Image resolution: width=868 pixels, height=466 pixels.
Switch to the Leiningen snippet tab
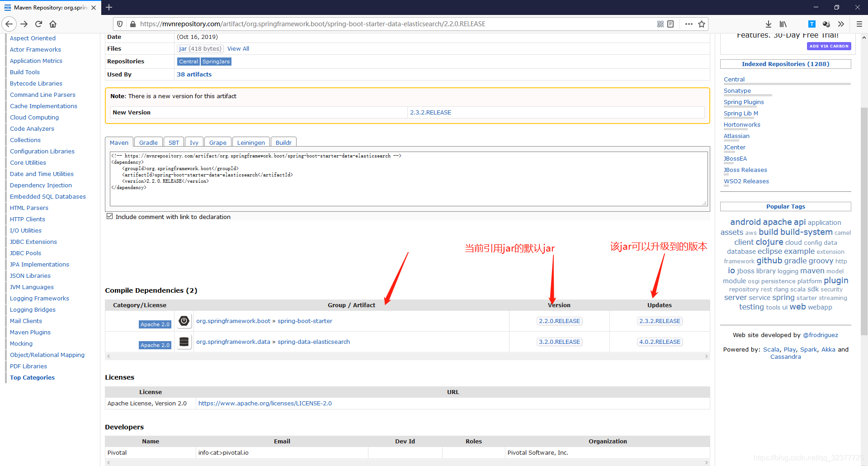pyautogui.click(x=251, y=143)
